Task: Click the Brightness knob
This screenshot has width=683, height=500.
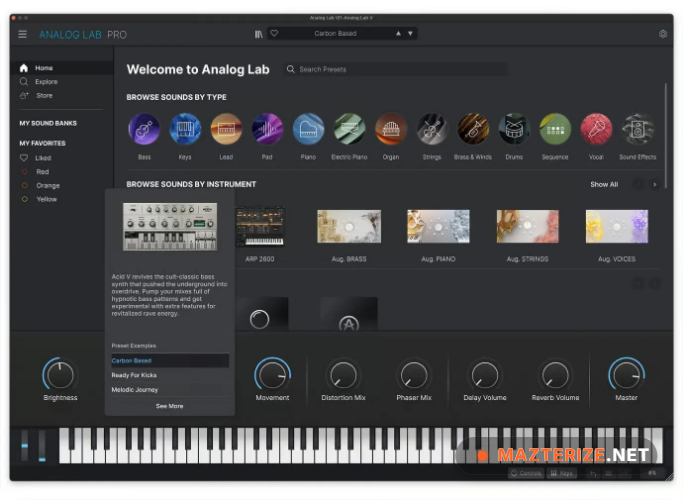Action: pos(61,375)
